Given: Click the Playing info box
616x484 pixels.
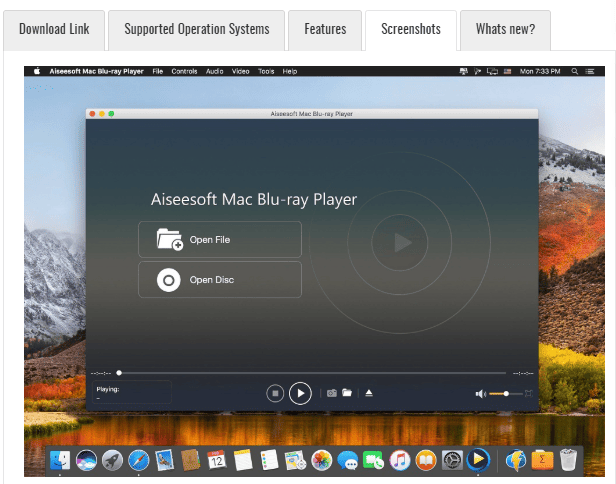Looking at the screenshot, I should coord(132,392).
